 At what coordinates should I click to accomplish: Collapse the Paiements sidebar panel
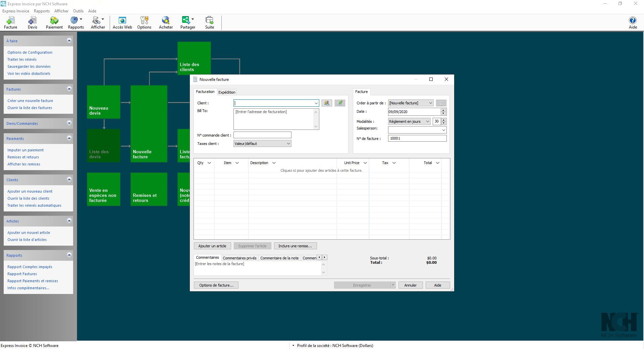click(69, 138)
